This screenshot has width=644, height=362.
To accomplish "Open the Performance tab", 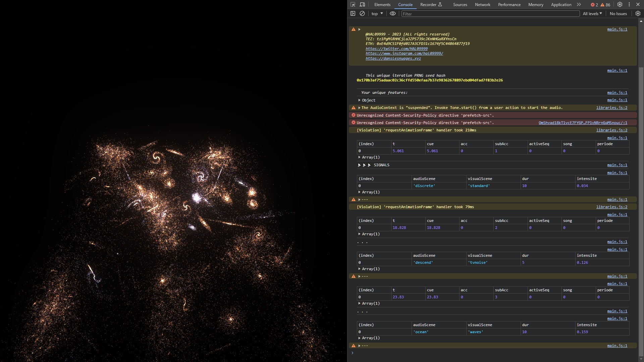I will pyautogui.click(x=509, y=5).
